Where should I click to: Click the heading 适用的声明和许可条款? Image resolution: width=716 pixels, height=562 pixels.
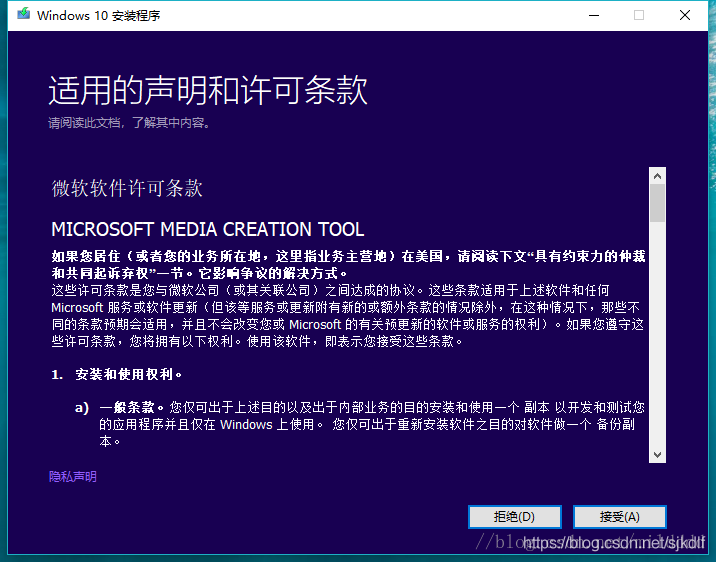(208, 90)
